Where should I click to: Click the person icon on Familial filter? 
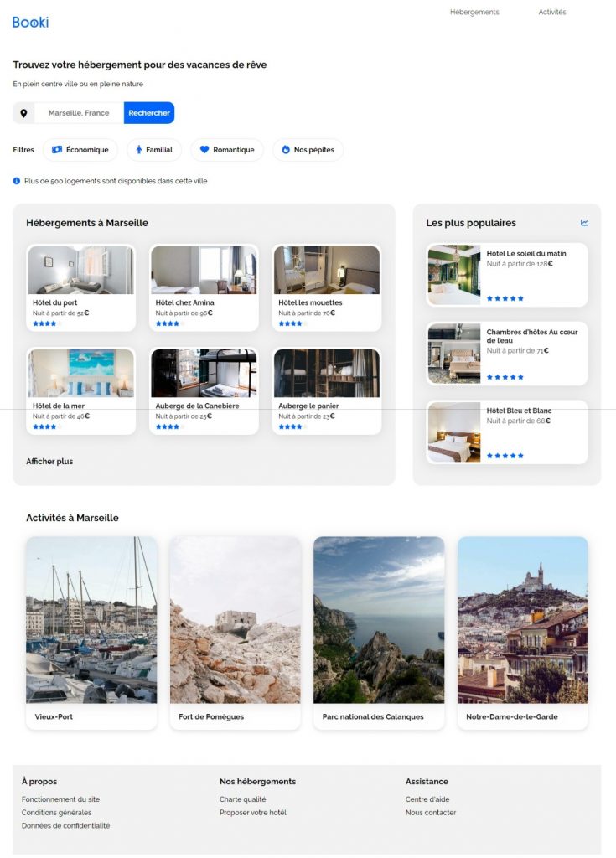tap(139, 150)
